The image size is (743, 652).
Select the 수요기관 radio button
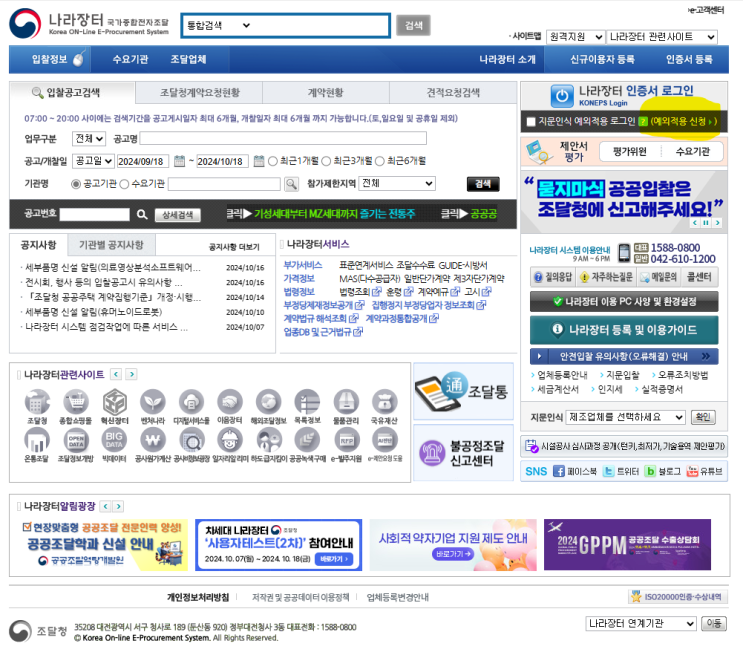click(124, 184)
